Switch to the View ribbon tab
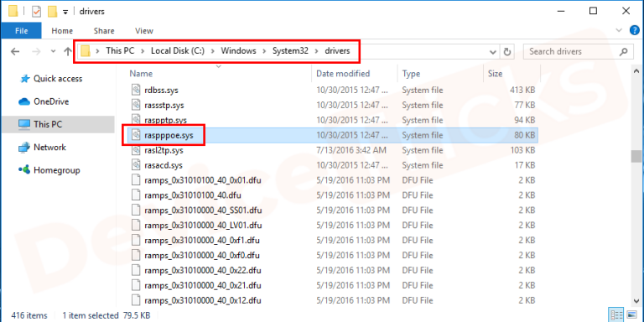 (143, 31)
